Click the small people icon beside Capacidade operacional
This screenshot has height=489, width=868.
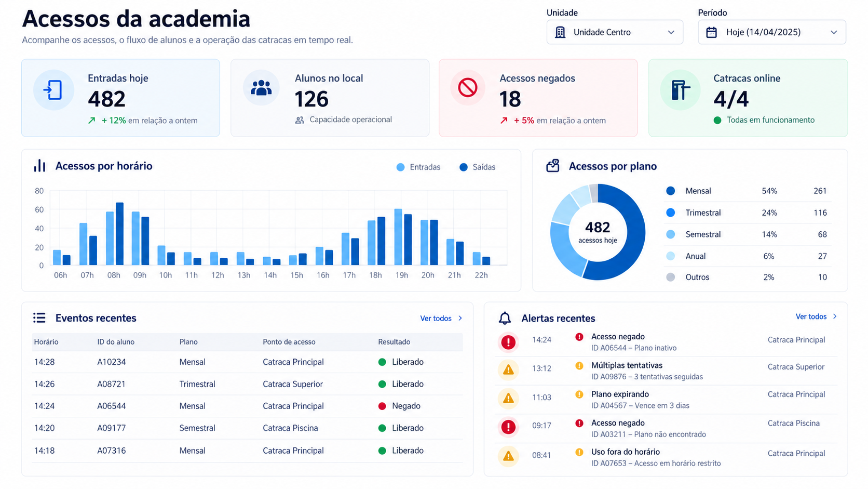(300, 120)
